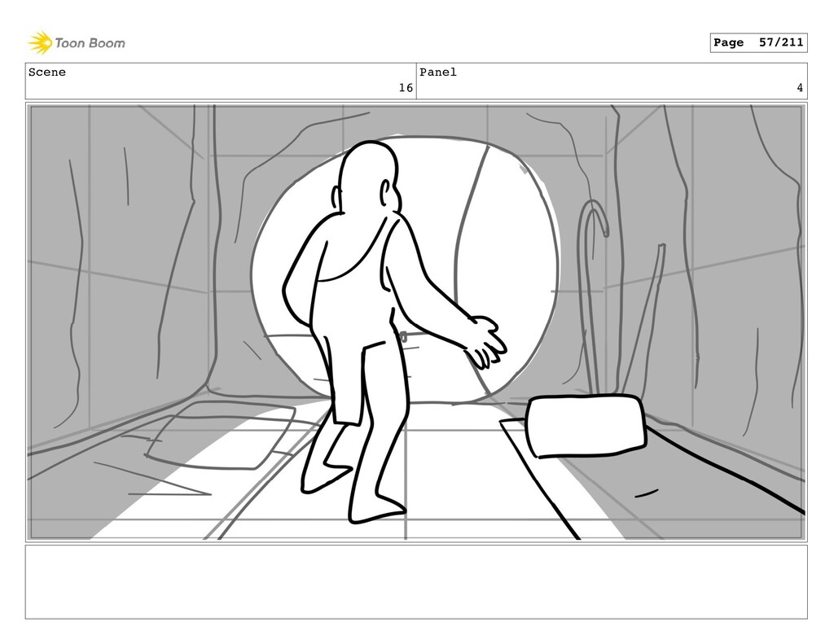Screen dimensions: 834x644
Task: Click the Toon Boom logo
Action: [77, 43]
